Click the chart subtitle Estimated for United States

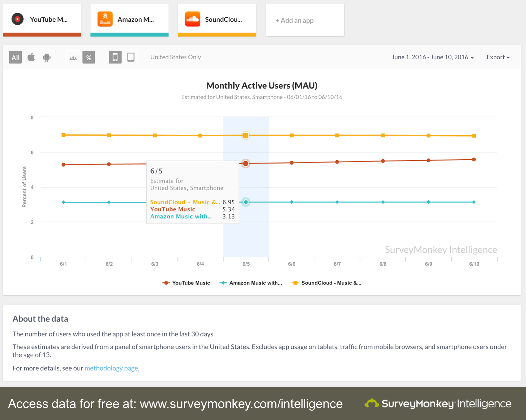(262, 97)
